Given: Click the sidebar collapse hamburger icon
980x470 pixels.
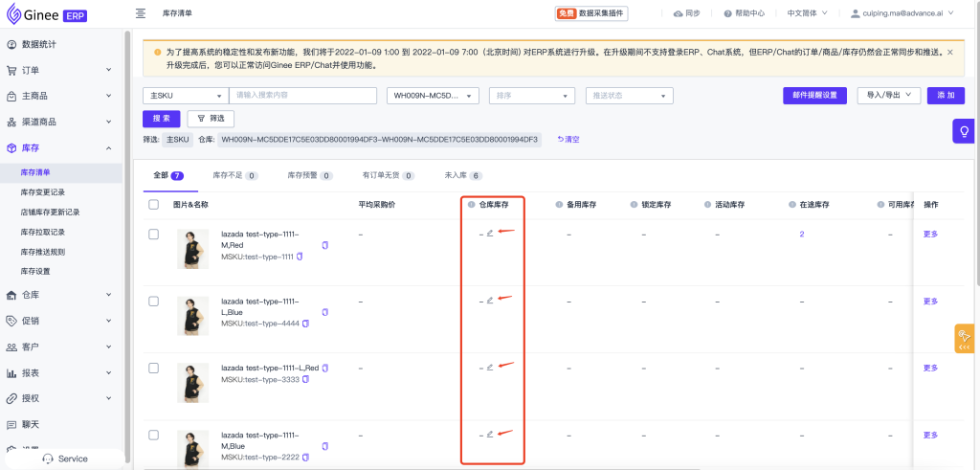Looking at the screenshot, I should (x=141, y=13).
